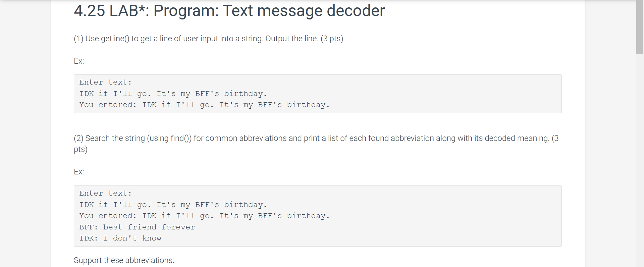This screenshot has height=267, width=644.
Task: Click the 'IDK: I don't know' output line
Action: pyautogui.click(x=120, y=238)
